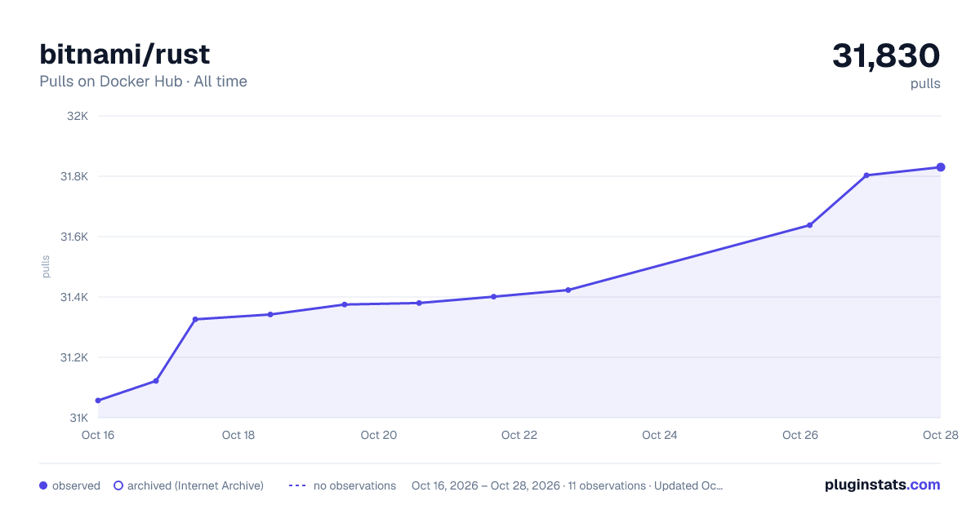Click the large Oct 28 endpoint data marker
This screenshot has width=980, height=514.
941,167
